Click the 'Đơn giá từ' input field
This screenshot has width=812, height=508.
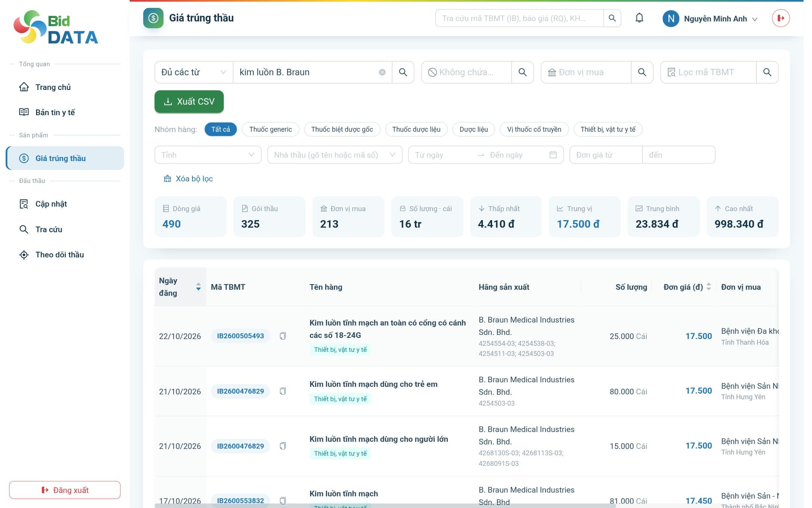pos(606,155)
